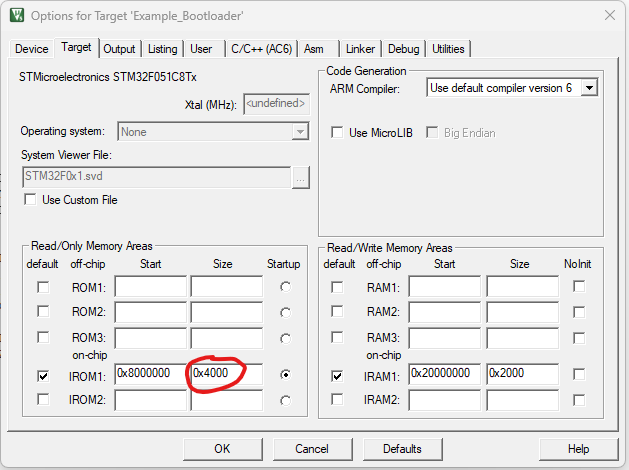This screenshot has height=470, width=629.
Task: Open the C/C++ (AC6) tab
Action: (260, 49)
